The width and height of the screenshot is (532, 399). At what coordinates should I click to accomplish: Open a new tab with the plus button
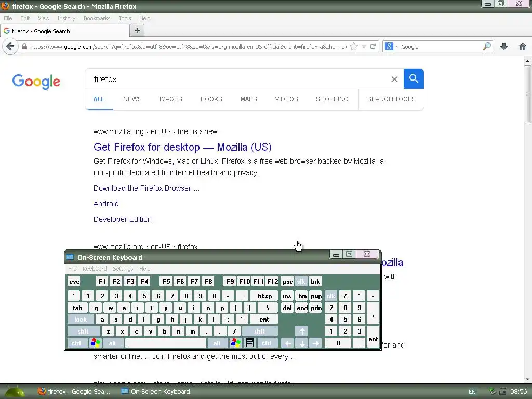tap(137, 31)
